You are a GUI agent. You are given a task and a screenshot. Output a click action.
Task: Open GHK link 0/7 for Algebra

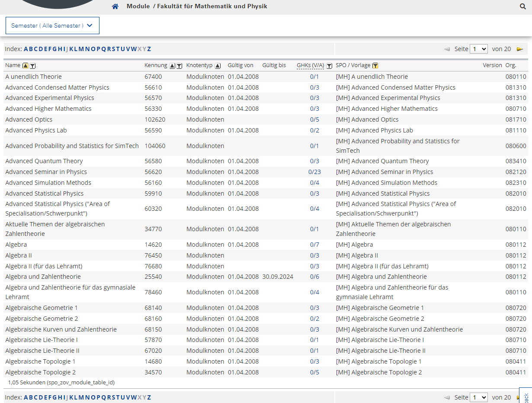314,245
